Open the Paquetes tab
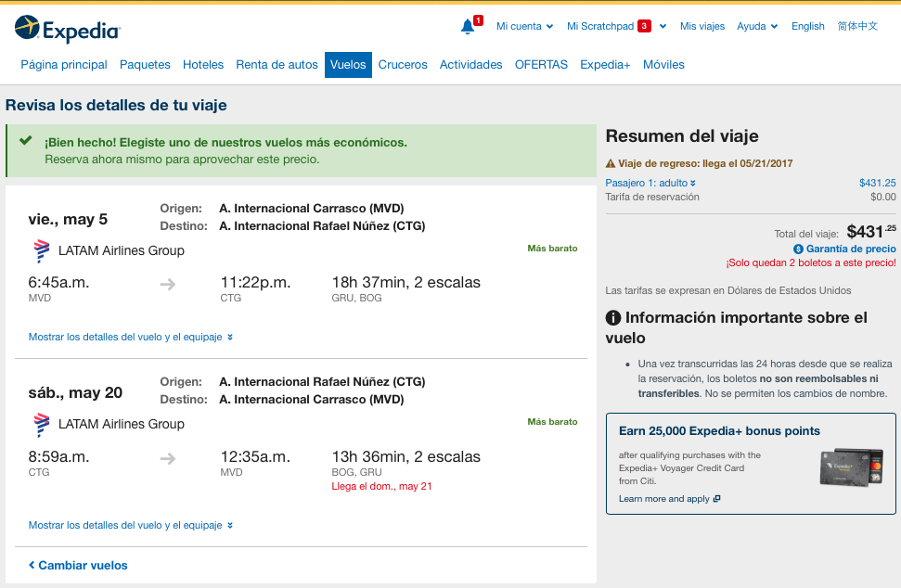Image resolution: width=901 pixels, height=588 pixels. pyautogui.click(x=145, y=65)
